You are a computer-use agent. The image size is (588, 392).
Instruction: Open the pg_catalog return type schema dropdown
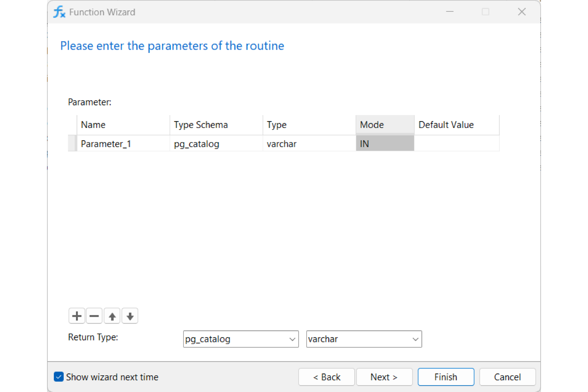pos(241,339)
